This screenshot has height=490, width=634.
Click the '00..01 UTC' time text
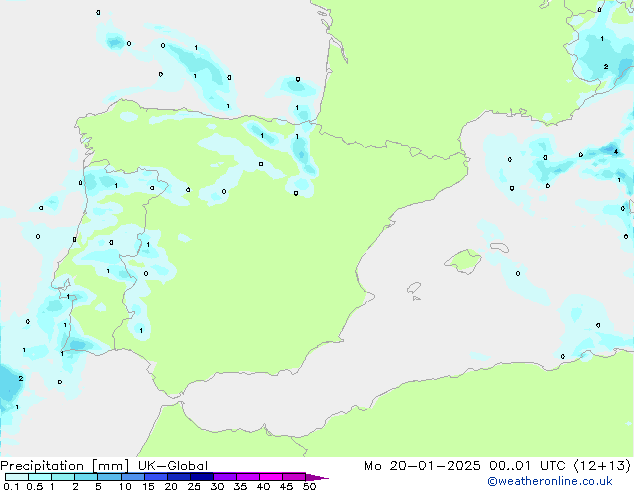click(529, 466)
